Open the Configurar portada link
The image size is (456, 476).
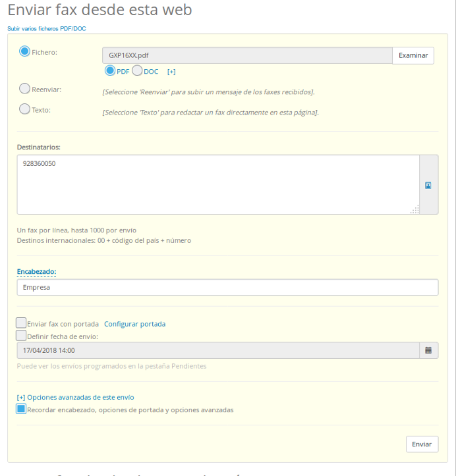pyautogui.click(x=134, y=324)
